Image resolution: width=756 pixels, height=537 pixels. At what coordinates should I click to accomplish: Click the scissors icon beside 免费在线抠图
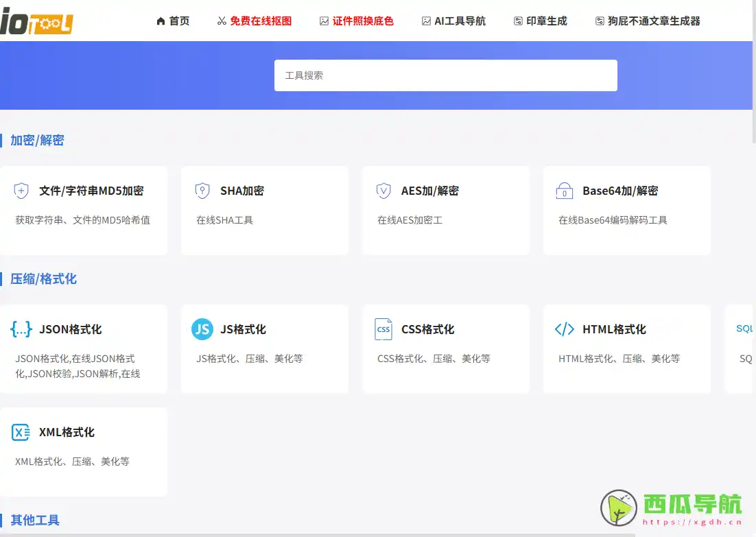pos(222,21)
